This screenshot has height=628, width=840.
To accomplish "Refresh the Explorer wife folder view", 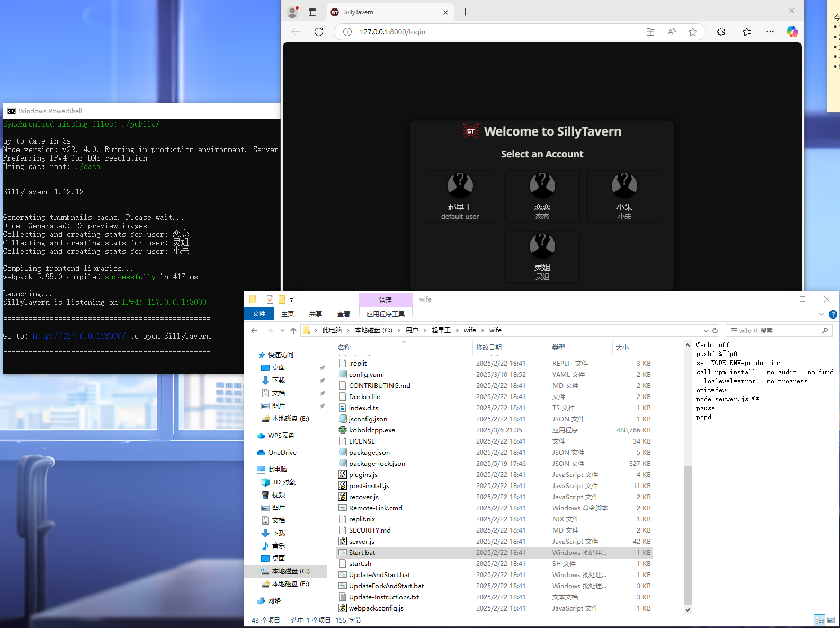I will point(715,330).
